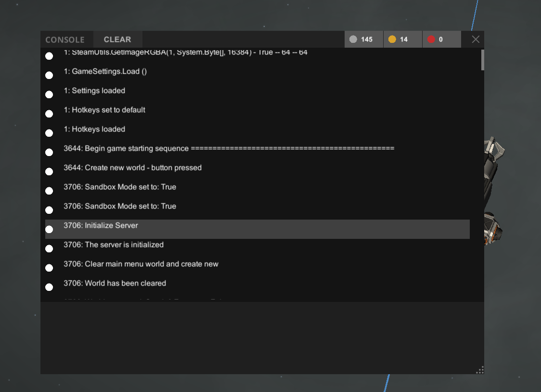Toggle the red error log filter (0)
The height and width of the screenshot is (392, 541).
pos(441,39)
